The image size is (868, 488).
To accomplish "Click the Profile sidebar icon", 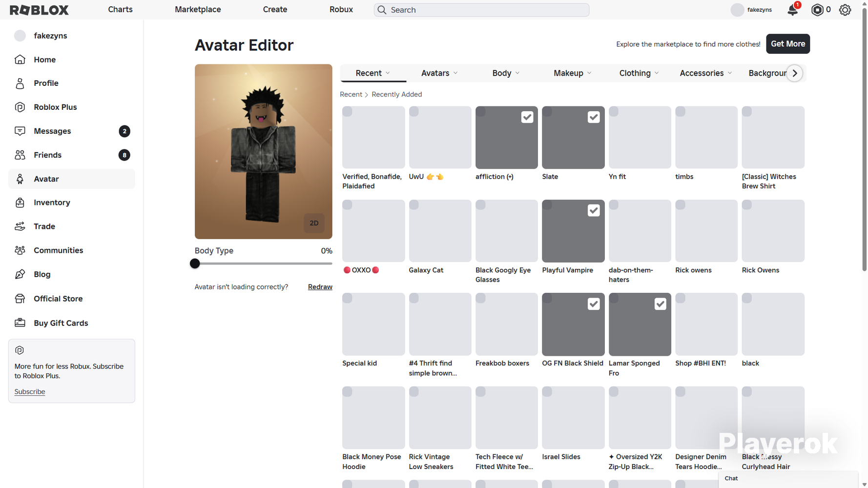I will [x=20, y=83].
